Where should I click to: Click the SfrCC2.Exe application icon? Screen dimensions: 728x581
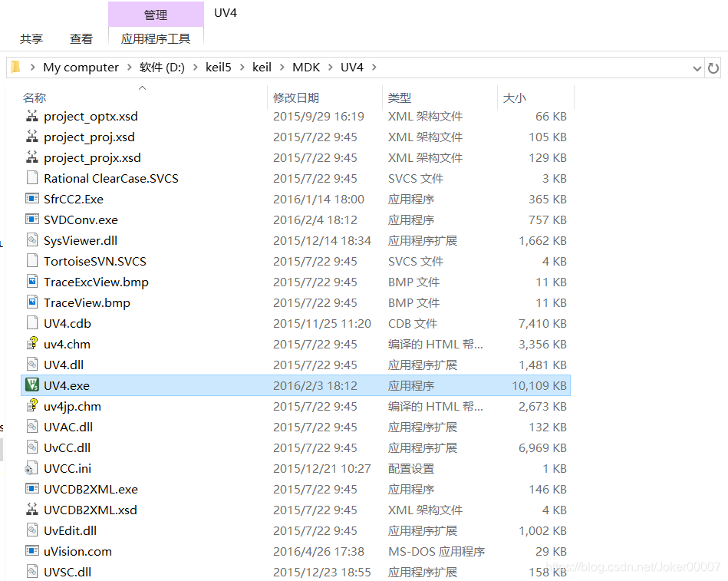(31, 199)
